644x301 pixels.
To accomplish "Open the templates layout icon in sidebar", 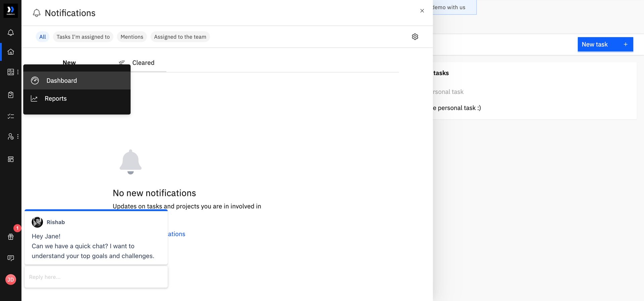I will point(11,159).
